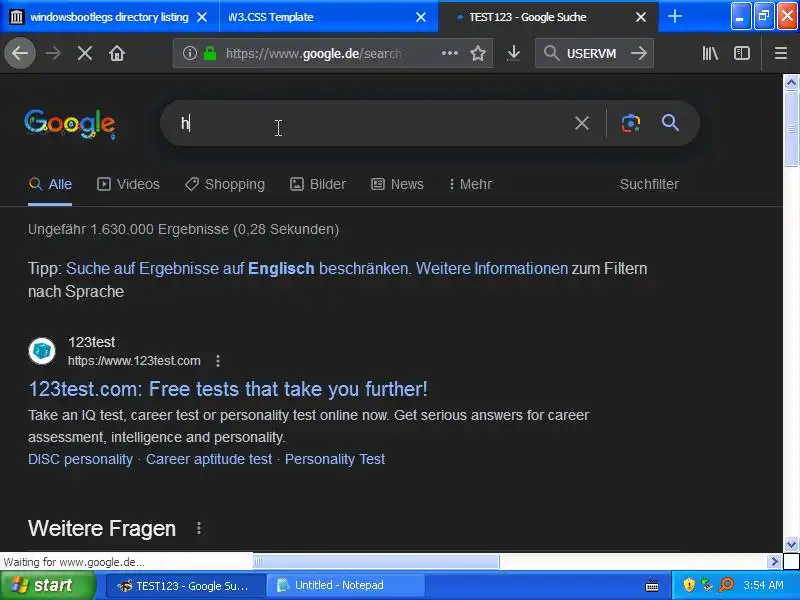Open the page actions three-dot menu
The width and height of the screenshot is (800, 600).
tap(449, 53)
